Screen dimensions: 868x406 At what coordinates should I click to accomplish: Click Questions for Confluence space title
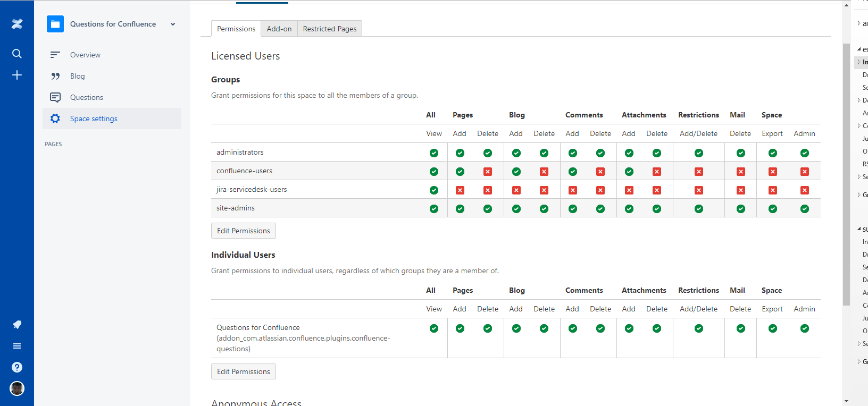click(113, 24)
